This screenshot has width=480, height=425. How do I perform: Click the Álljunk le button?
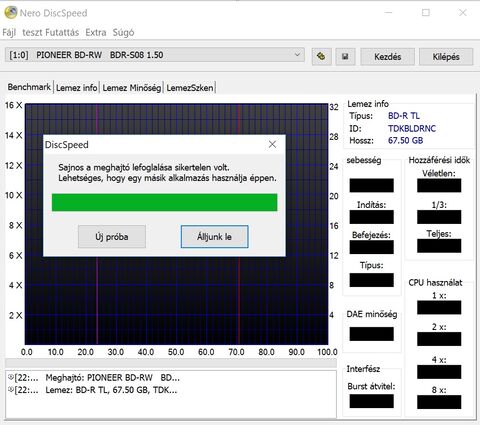(214, 237)
